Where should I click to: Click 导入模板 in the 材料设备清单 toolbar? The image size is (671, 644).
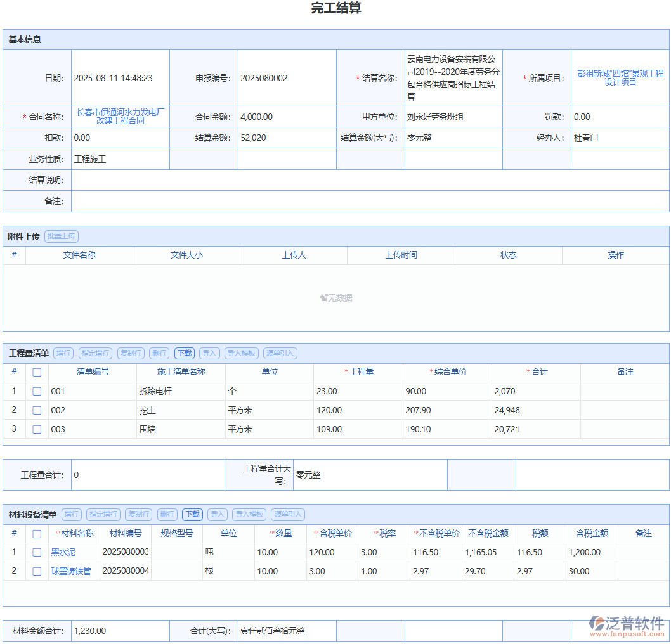(x=249, y=515)
